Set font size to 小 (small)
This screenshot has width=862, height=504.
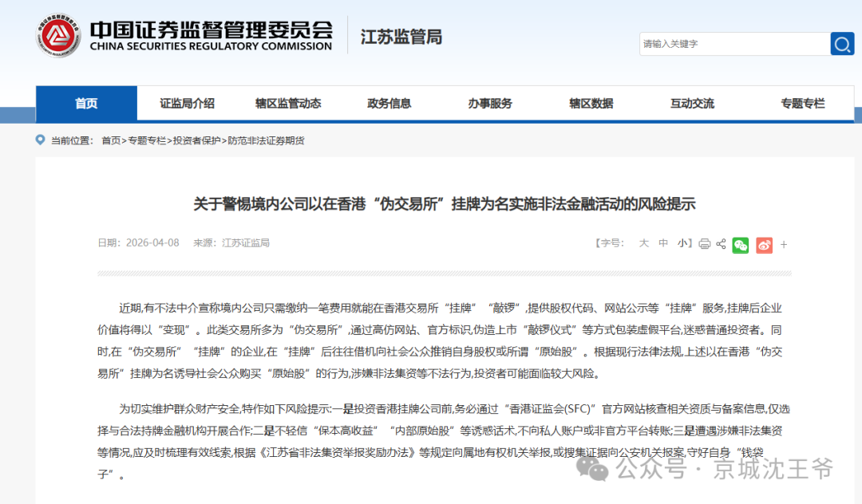[682, 243]
